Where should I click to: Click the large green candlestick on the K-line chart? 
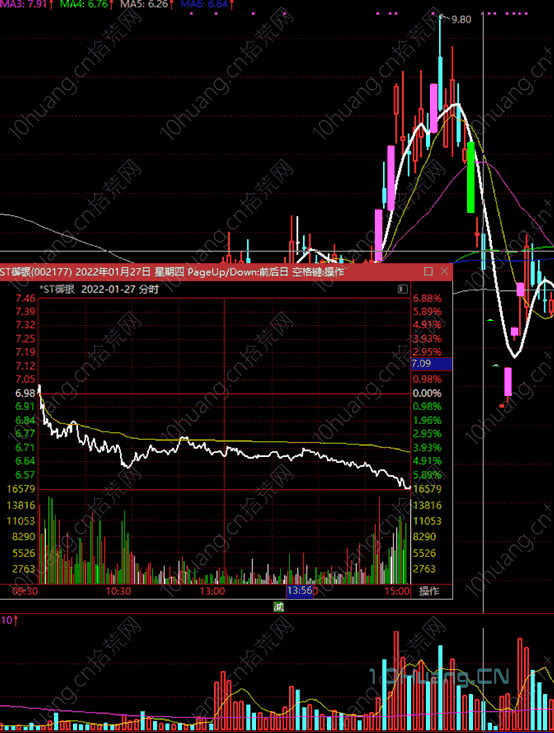tap(471, 178)
